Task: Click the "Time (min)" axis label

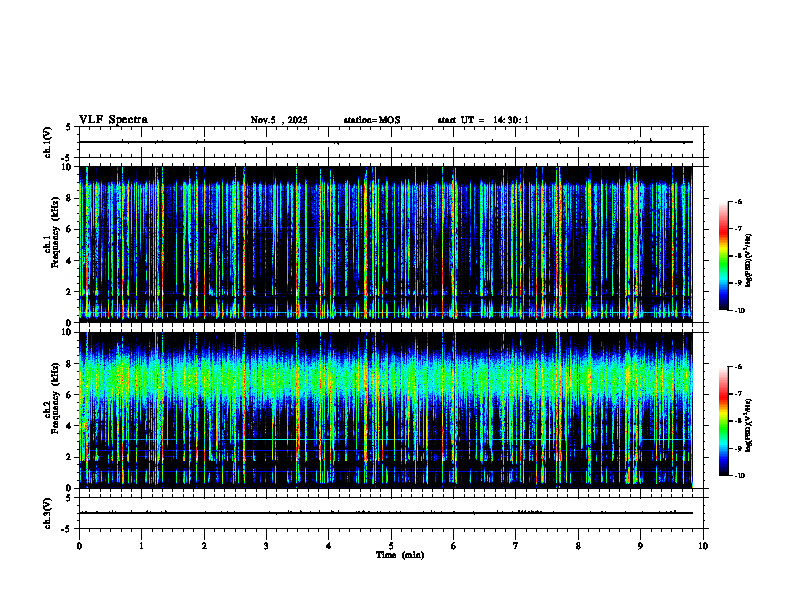Action: click(400, 555)
